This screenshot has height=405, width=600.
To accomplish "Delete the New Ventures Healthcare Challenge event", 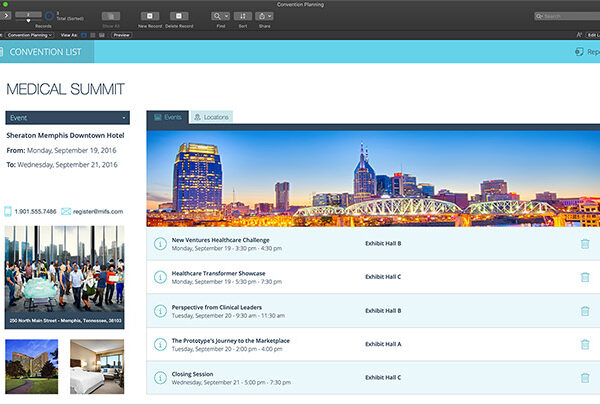I will point(585,243).
